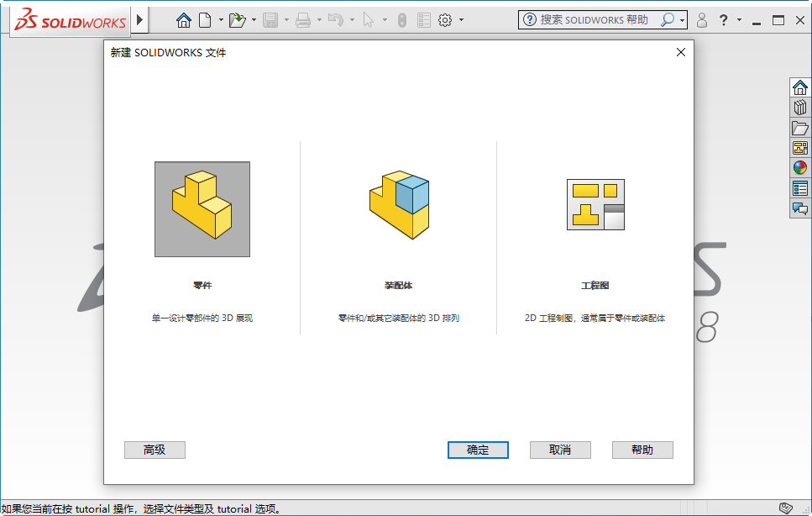Click the status bar tag icon
Screen dimensions: 812x516
tap(786, 508)
